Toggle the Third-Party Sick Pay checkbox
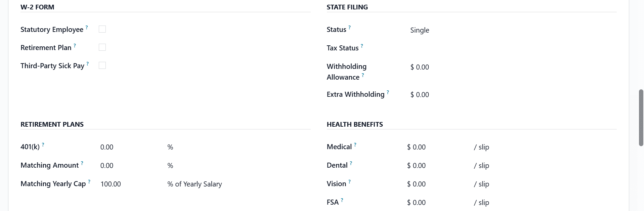The width and height of the screenshot is (644, 211). click(102, 66)
